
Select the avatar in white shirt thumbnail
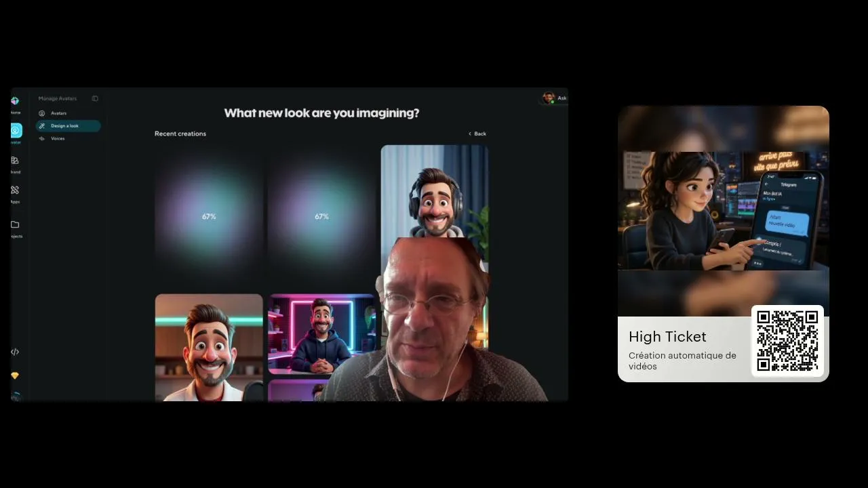209,347
